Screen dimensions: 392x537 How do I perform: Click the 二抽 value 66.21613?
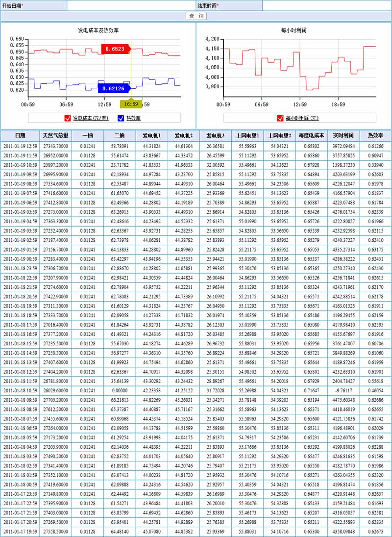(x=120, y=400)
